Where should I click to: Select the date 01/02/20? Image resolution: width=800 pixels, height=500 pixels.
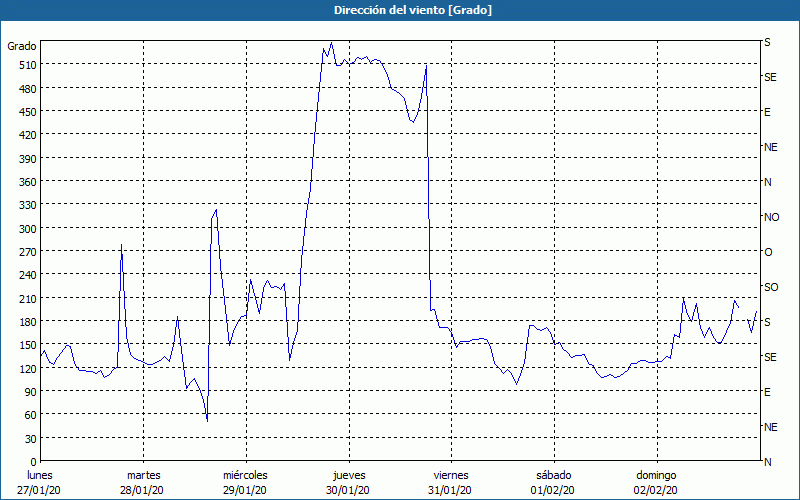[553, 490]
